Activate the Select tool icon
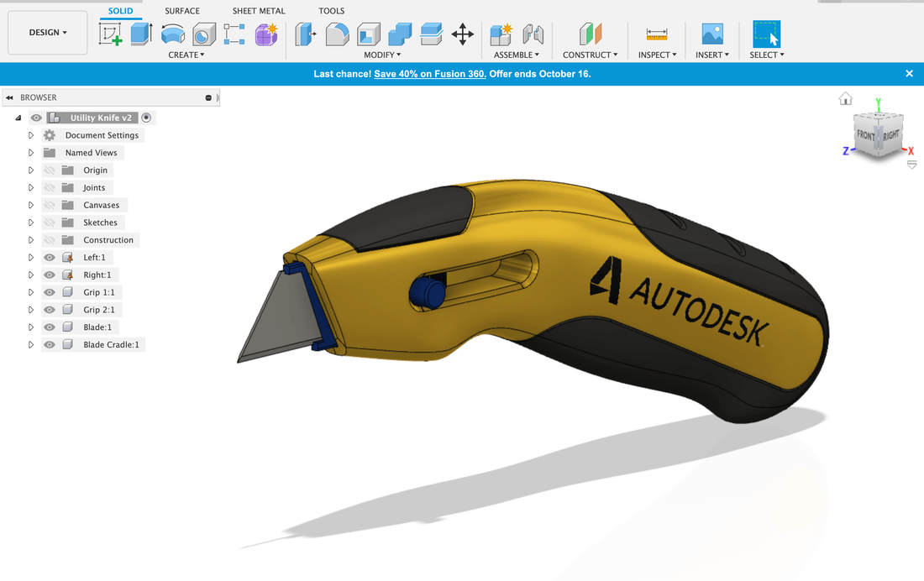 tap(767, 34)
